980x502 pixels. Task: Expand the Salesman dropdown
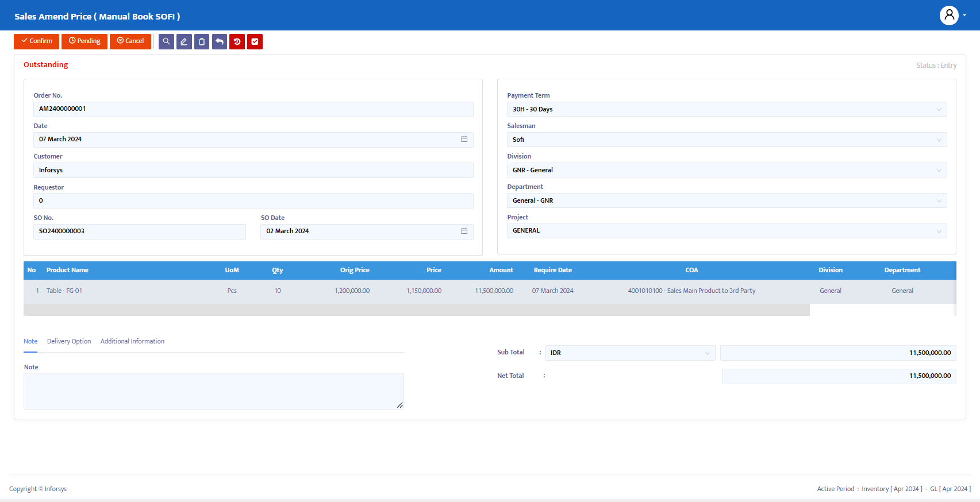point(727,140)
